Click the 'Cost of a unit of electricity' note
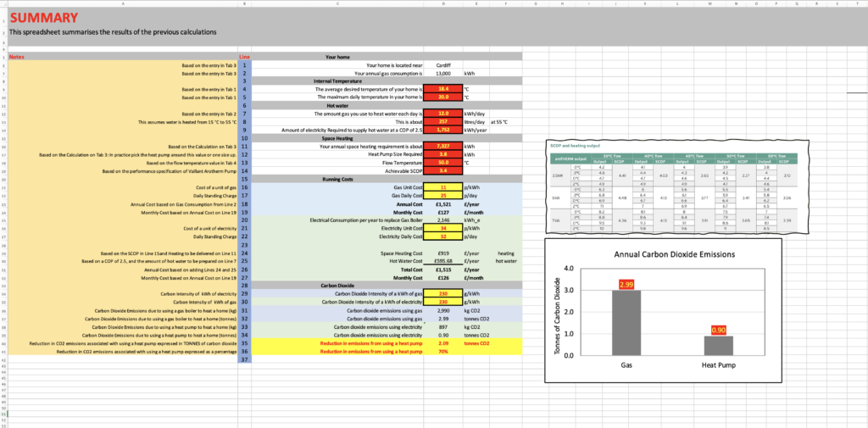The width and height of the screenshot is (868, 428). [x=210, y=228]
